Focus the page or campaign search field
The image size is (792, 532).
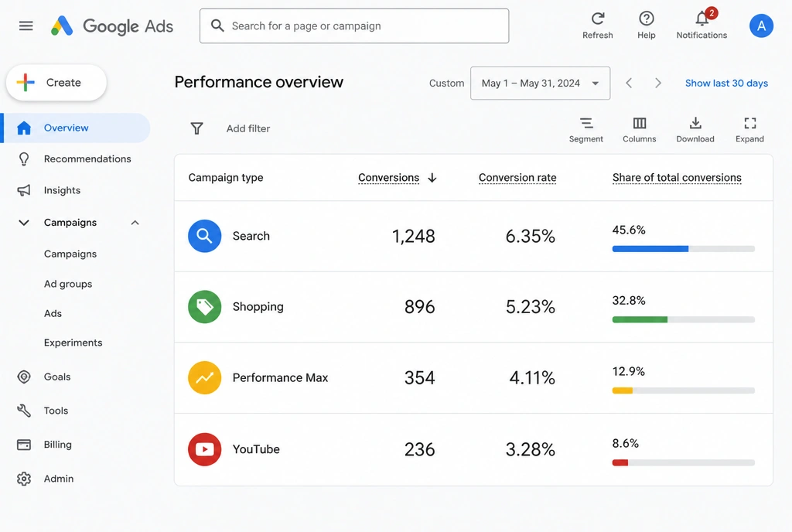(x=354, y=26)
